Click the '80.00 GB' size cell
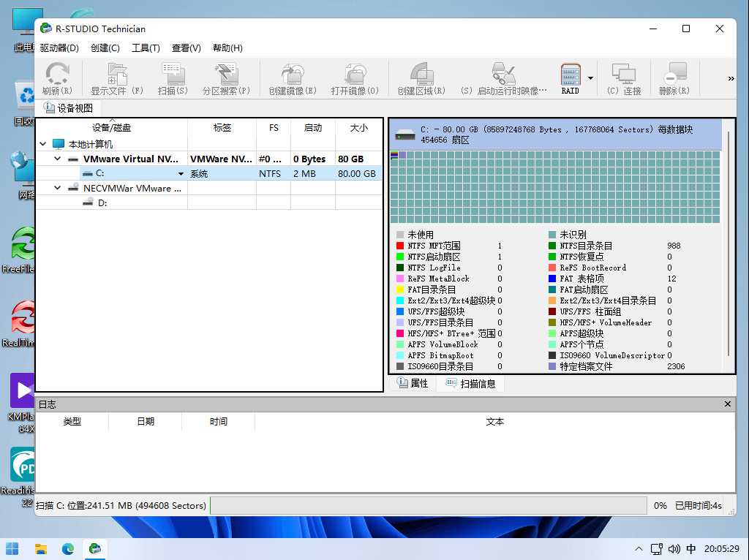Screen dimensions: 749x560 357,174
